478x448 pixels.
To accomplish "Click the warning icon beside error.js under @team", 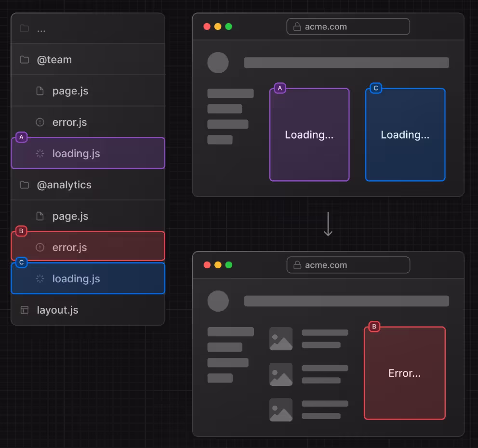I will (40, 122).
